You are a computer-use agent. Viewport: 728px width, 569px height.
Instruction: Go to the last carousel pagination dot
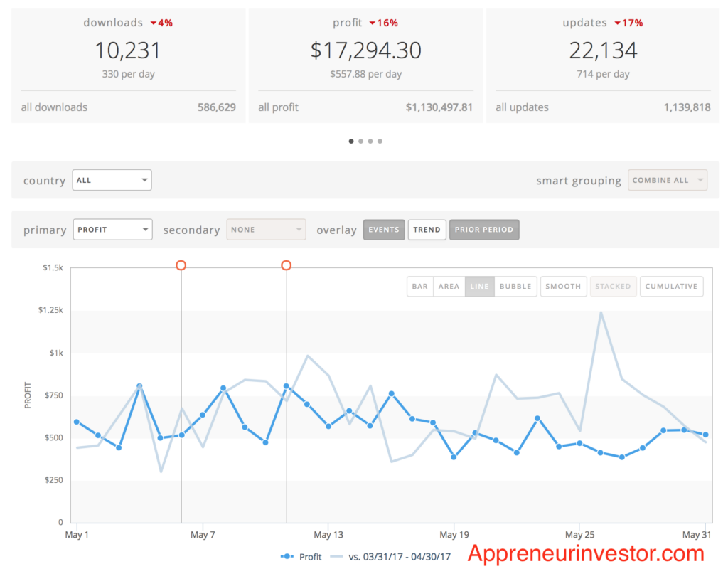380,141
